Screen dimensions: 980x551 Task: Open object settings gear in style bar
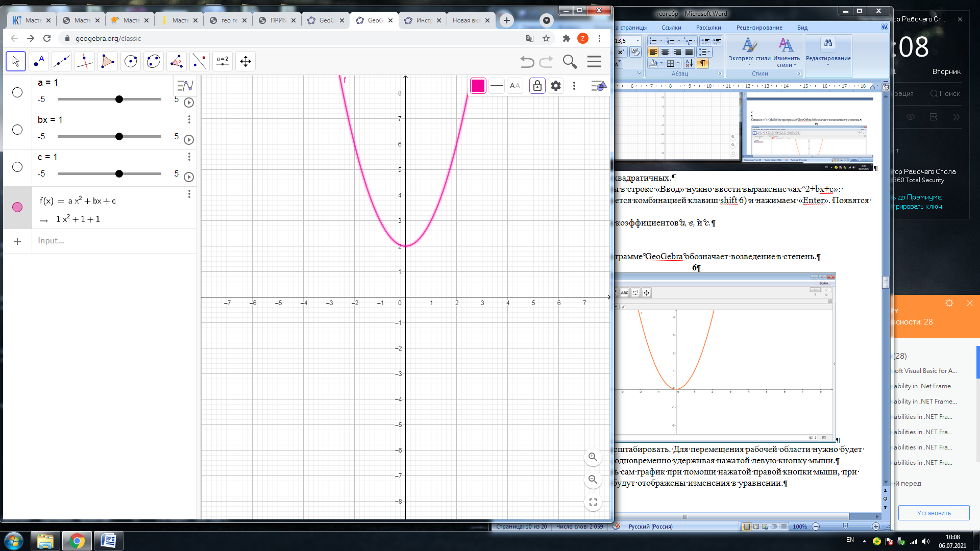(x=556, y=86)
